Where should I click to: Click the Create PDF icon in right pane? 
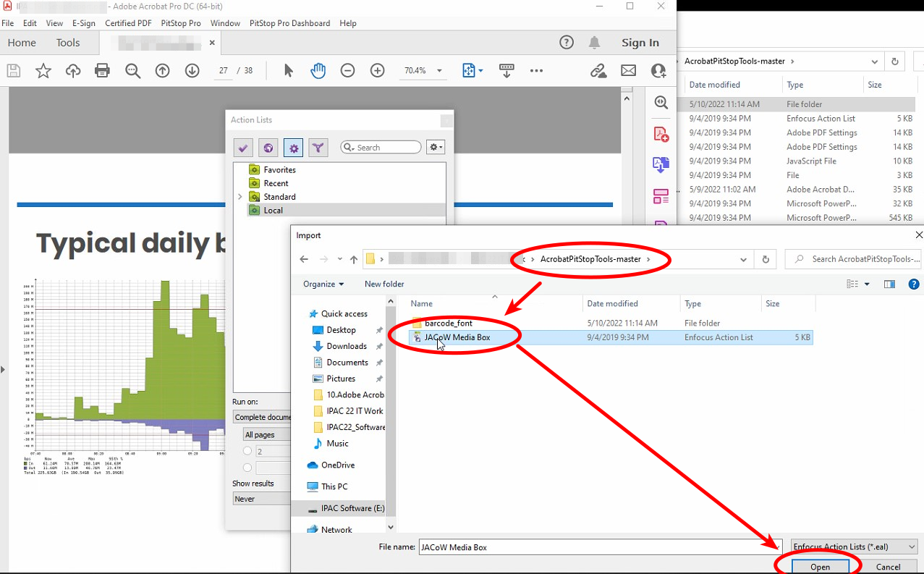tap(661, 135)
